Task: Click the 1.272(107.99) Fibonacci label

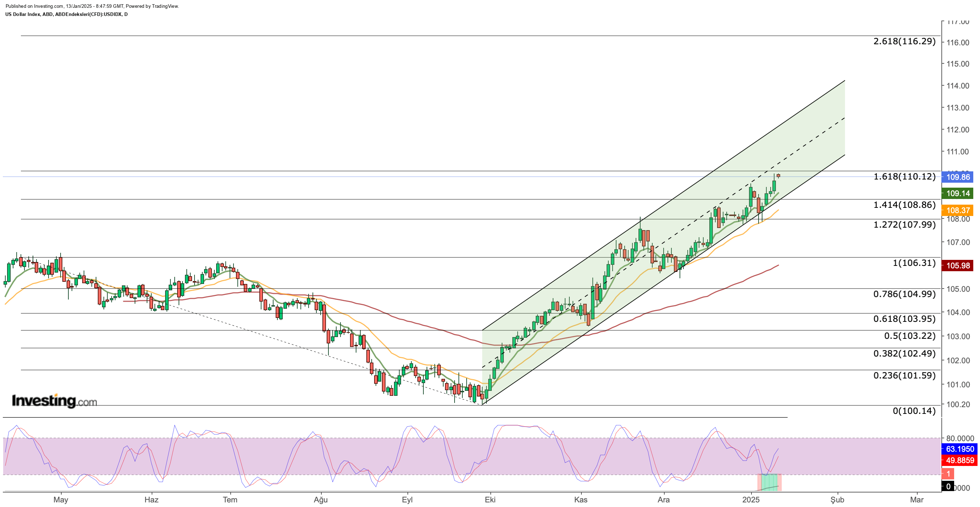Action: pyautogui.click(x=904, y=224)
